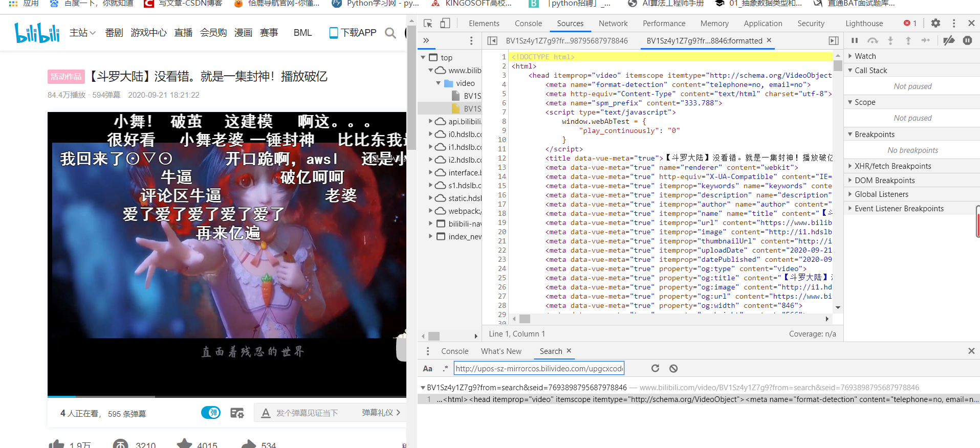Step out of current function
This screenshot has width=980, height=448.
[x=908, y=40]
